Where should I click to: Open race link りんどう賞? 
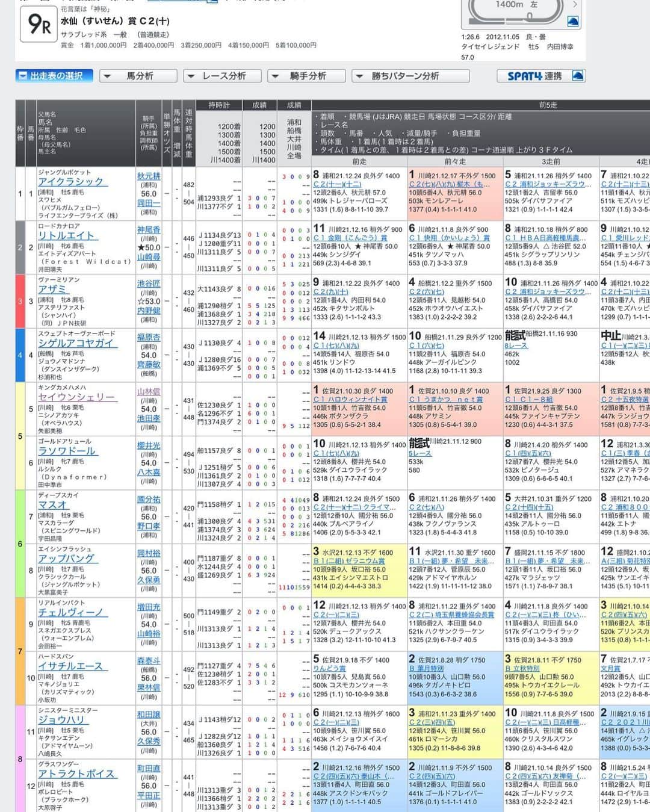pyautogui.click(x=329, y=669)
